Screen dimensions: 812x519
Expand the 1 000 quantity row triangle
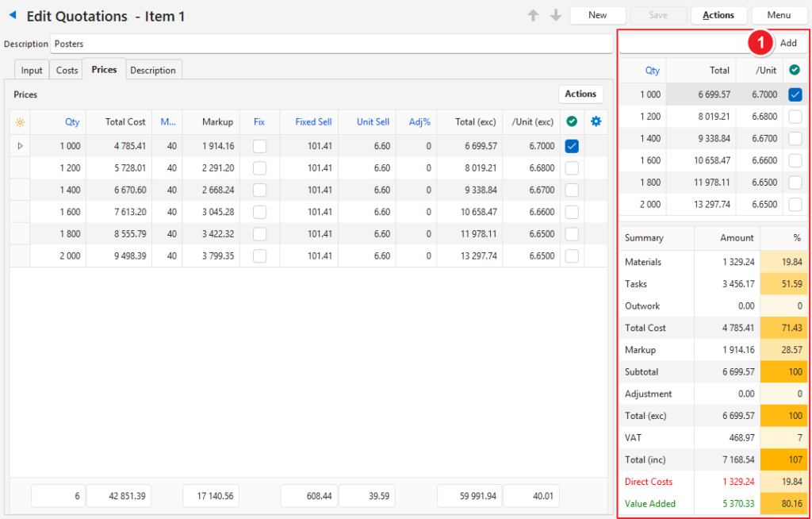pos(20,146)
